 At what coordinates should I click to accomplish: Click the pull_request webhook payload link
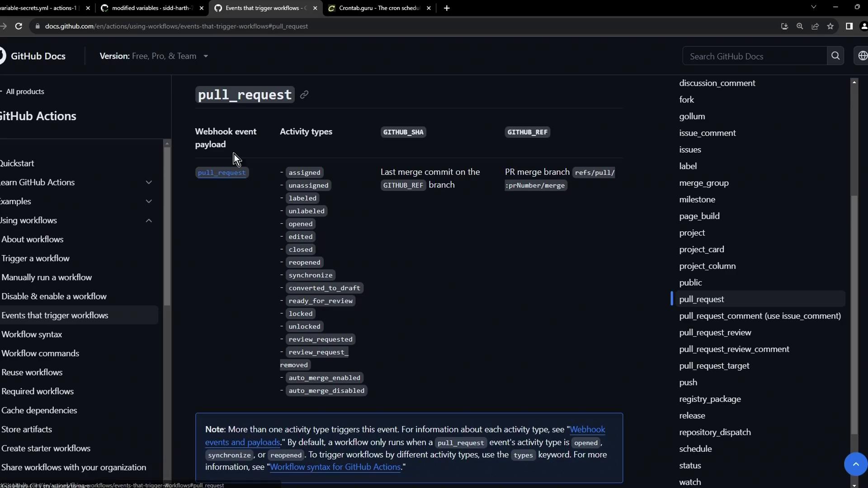222,173
